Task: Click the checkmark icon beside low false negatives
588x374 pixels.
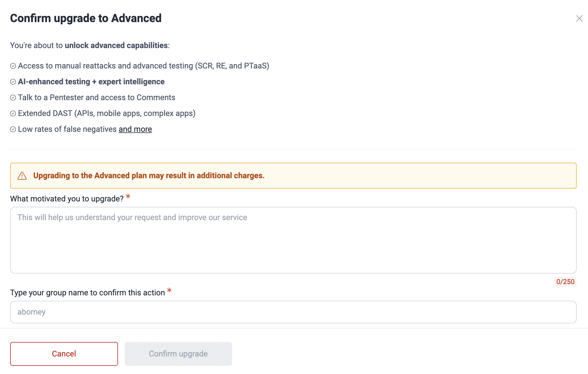Action: [13, 129]
